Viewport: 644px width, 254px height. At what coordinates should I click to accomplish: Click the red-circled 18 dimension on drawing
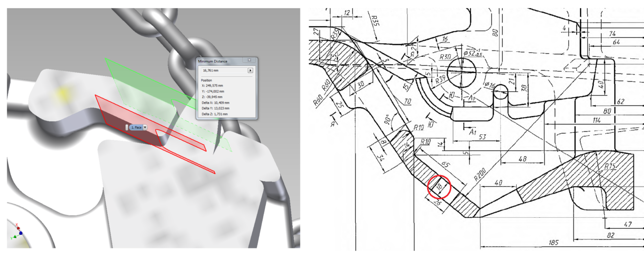click(438, 187)
